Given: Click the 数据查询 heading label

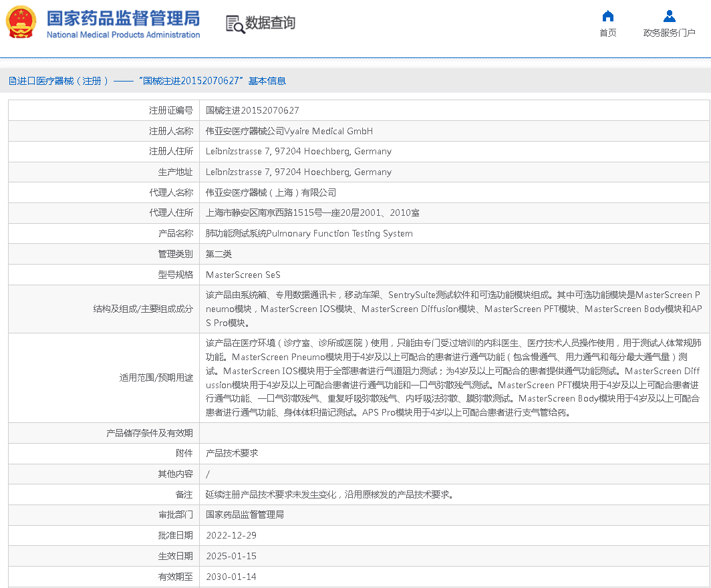Looking at the screenshot, I should [270, 23].
